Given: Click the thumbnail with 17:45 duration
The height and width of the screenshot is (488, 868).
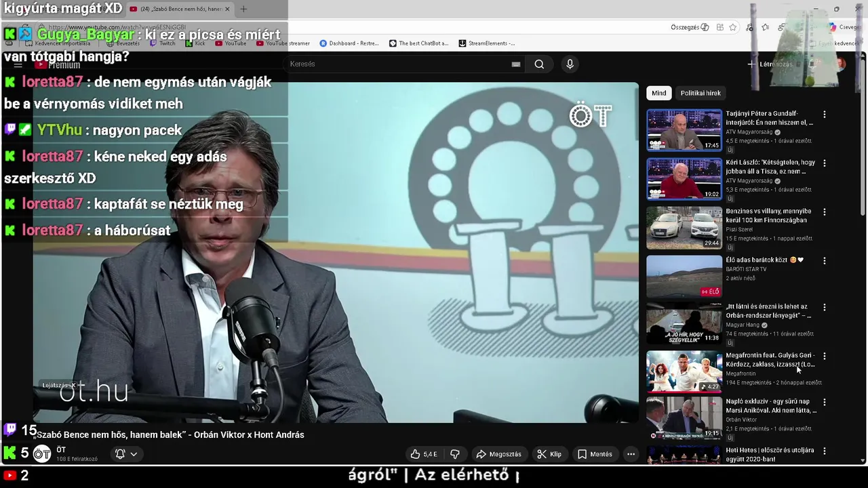Looking at the screenshot, I should [x=684, y=129].
